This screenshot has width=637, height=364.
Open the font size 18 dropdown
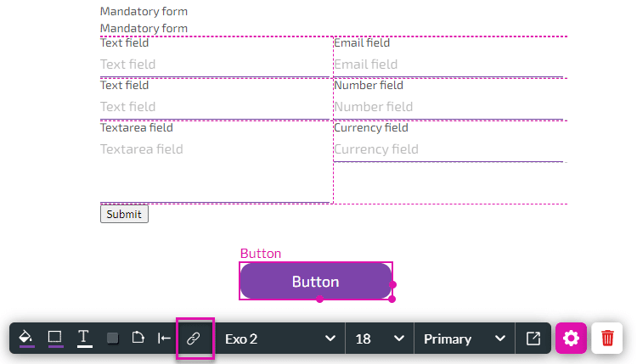380,339
